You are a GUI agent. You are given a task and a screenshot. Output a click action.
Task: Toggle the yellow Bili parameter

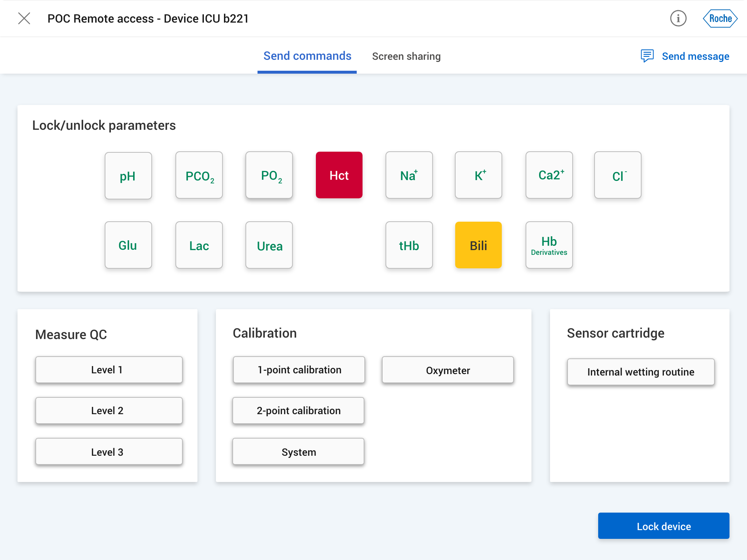[x=478, y=245]
